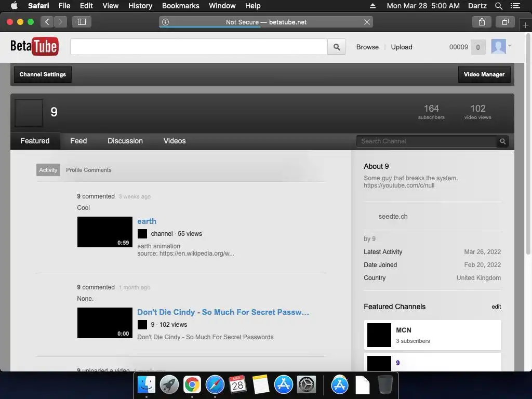
Task: Open Notes from the Dock
Action: pyautogui.click(x=261, y=384)
